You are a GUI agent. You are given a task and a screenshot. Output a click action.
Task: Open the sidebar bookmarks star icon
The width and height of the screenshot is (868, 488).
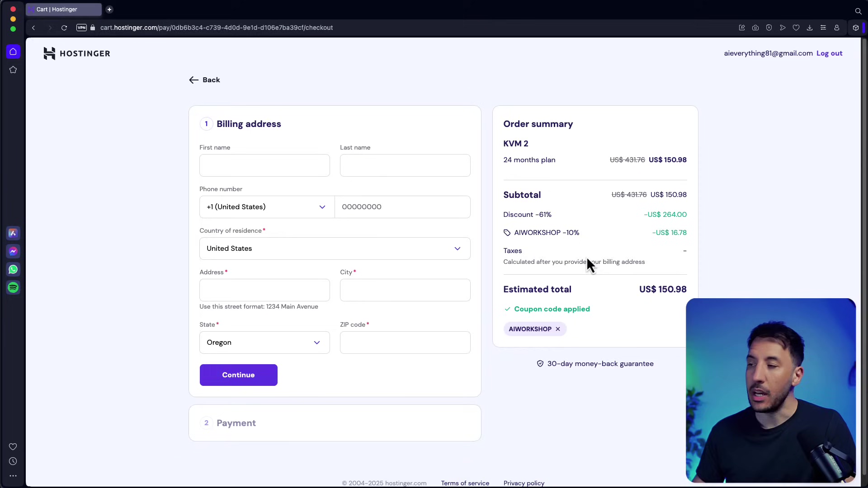tap(13, 70)
